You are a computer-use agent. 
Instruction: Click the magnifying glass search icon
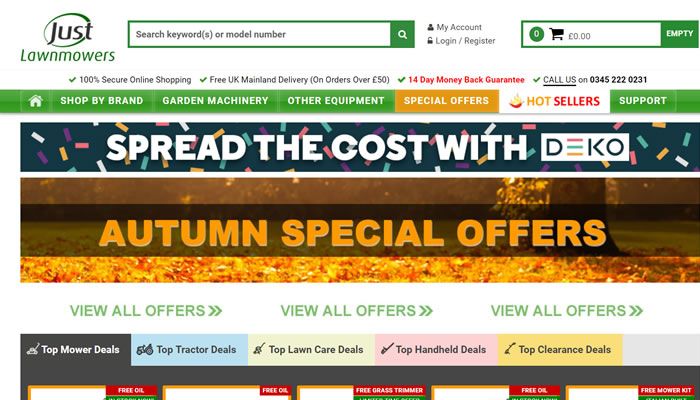(x=402, y=34)
